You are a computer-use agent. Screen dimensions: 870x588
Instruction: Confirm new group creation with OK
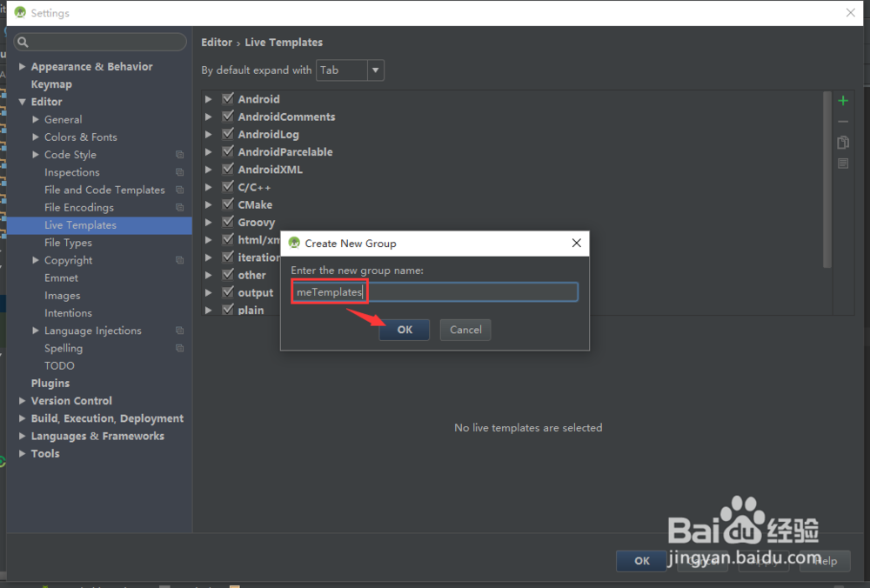point(404,330)
